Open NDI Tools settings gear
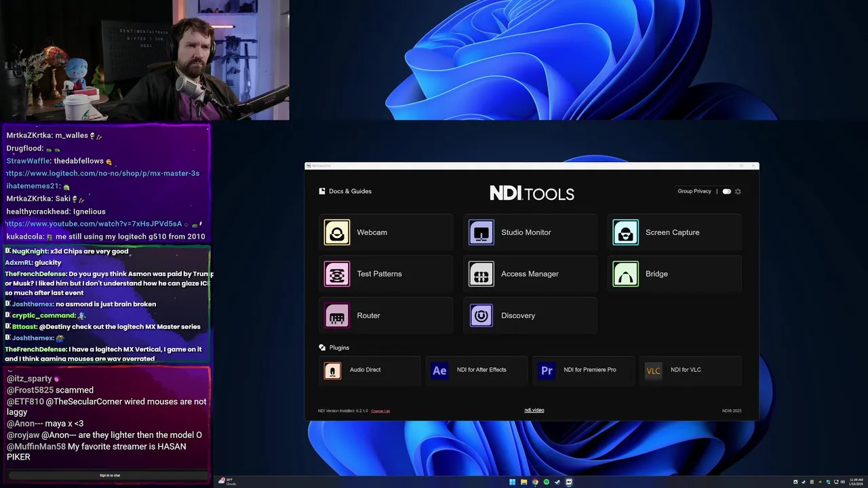 click(x=738, y=191)
